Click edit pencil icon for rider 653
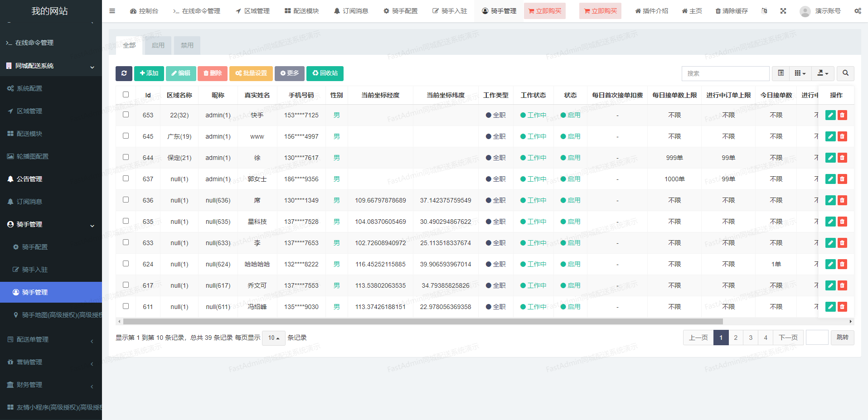The height and width of the screenshot is (420, 868). click(830, 115)
